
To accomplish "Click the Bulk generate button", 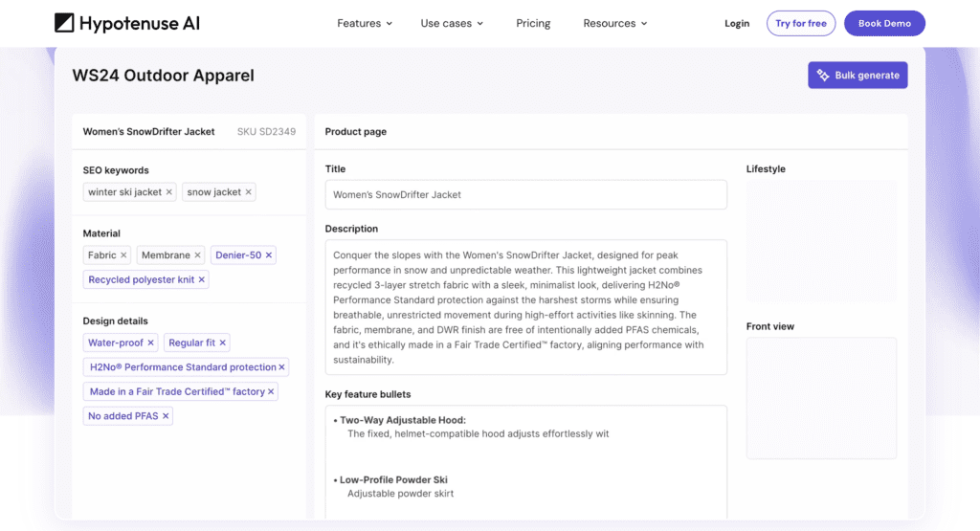I will (x=857, y=76).
